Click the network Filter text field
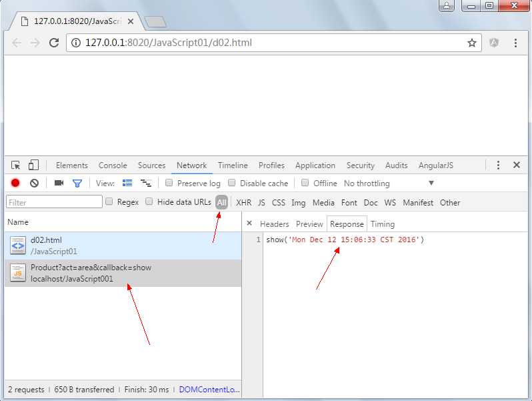The height and width of the screenshot is (401, 532). (54, 202)
